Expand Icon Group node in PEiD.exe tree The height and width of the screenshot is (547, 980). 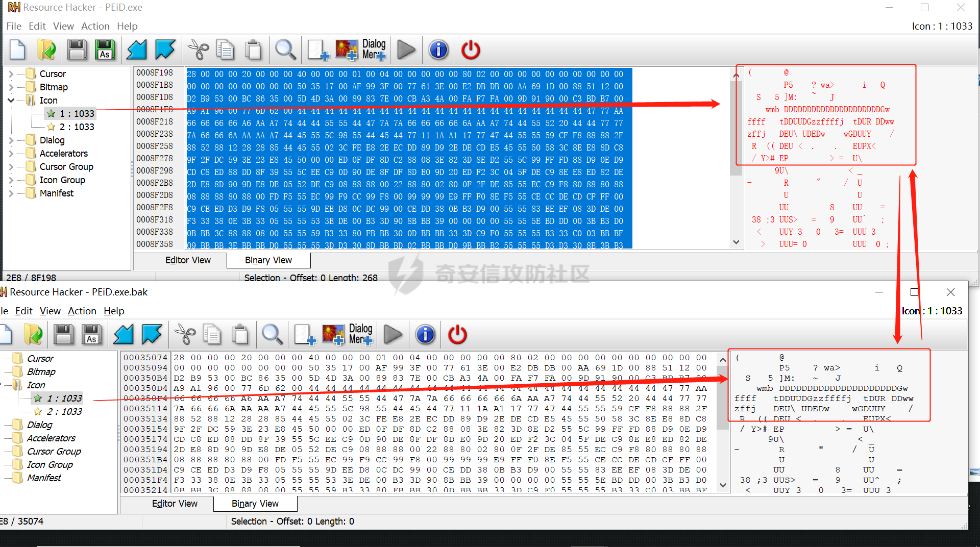click(x=11, y=180)
